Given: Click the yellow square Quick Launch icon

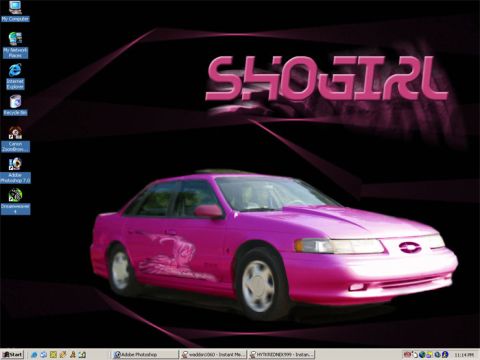Looking at the screenshot, I should [53, 354].
